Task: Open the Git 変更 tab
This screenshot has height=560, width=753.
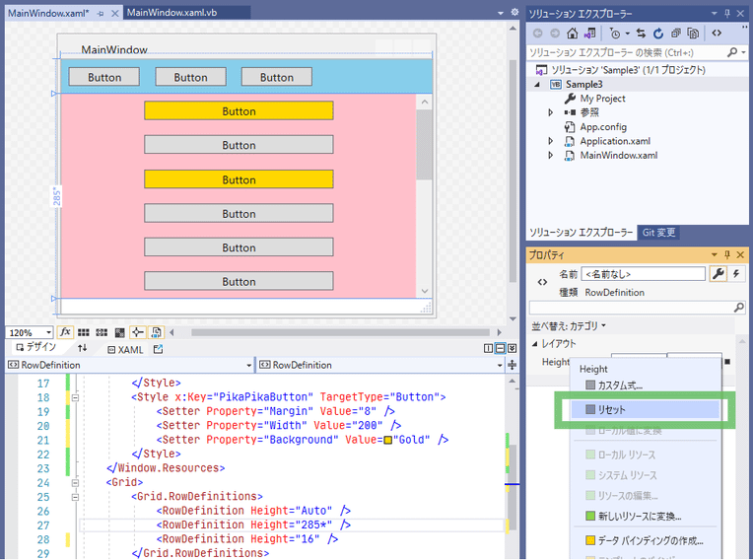Action: [659, 233]
